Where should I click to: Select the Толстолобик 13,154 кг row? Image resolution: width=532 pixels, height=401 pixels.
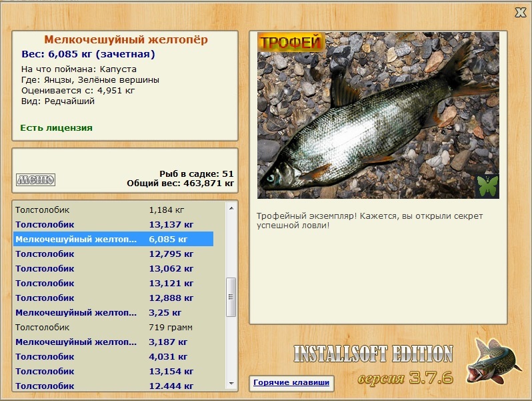[113, 371]
